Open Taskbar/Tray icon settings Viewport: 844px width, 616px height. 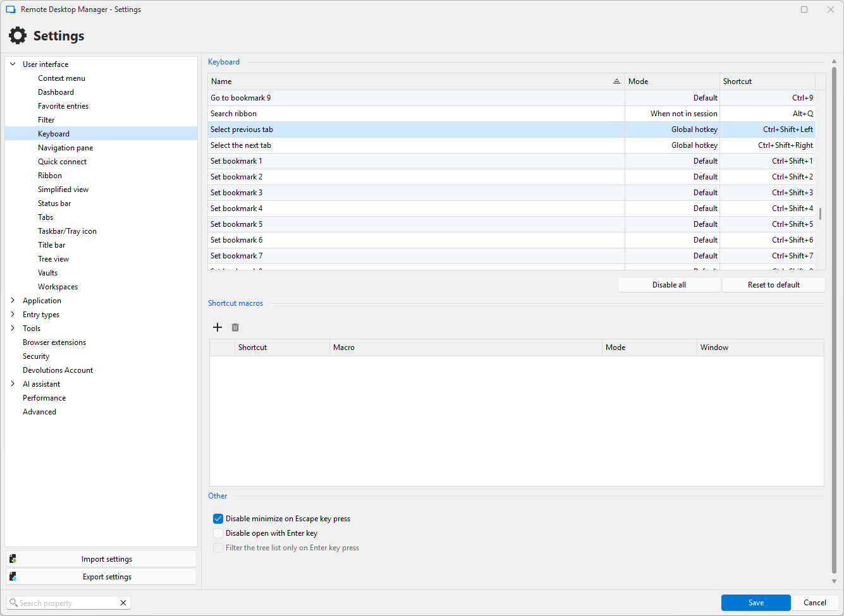[67, 231]
